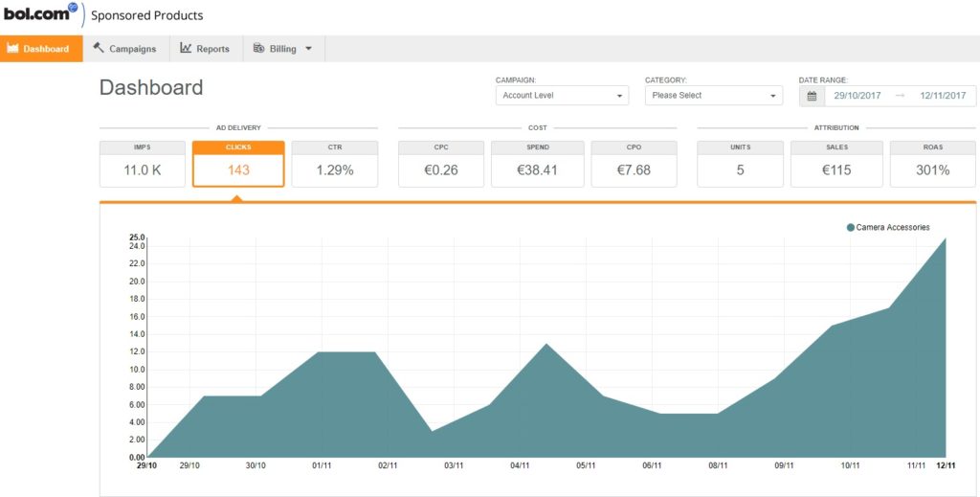Expand the Billing menu arrow

(x=308, y=49)
